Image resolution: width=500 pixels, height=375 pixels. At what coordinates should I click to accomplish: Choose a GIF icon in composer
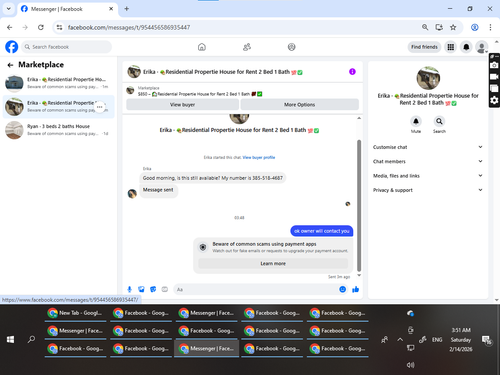165,289
